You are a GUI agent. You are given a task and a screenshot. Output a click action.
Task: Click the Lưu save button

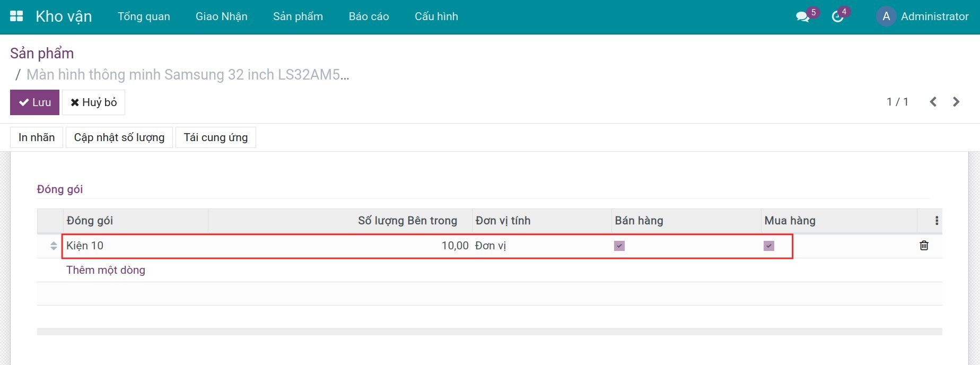coord(34,102)
